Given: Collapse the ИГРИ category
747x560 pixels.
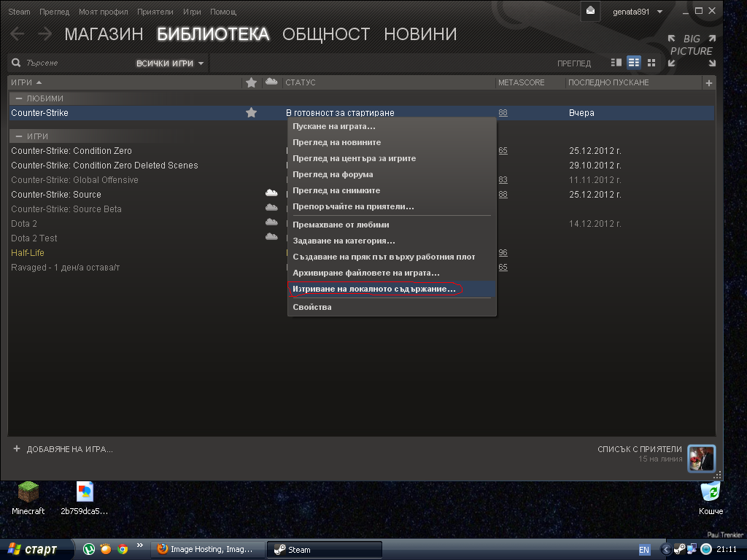Looking at the screenshot, I should [18, 136].
